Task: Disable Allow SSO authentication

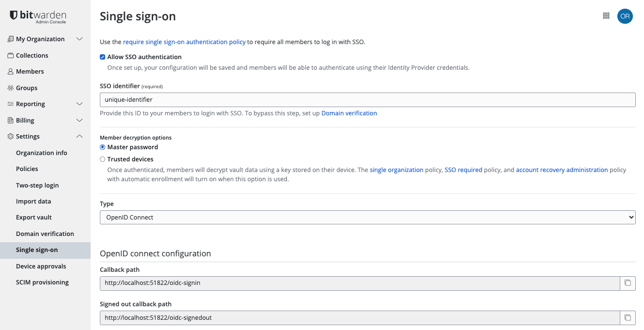Action: [102, 57]
